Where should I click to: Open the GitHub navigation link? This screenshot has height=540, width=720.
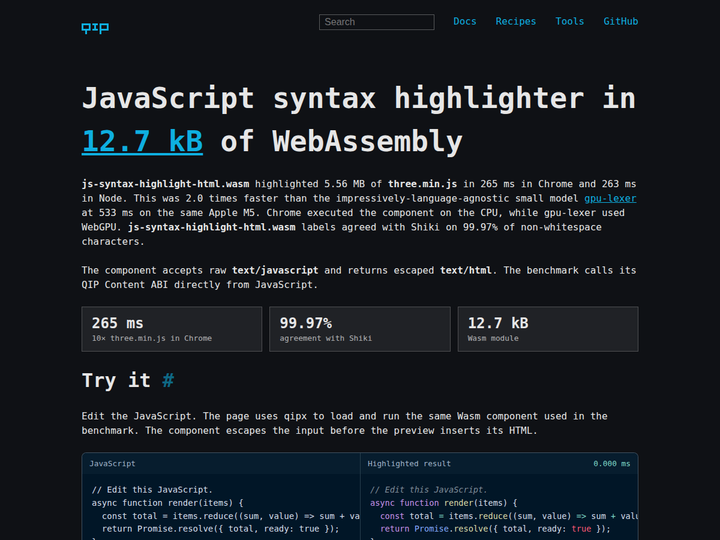(620, 22)
